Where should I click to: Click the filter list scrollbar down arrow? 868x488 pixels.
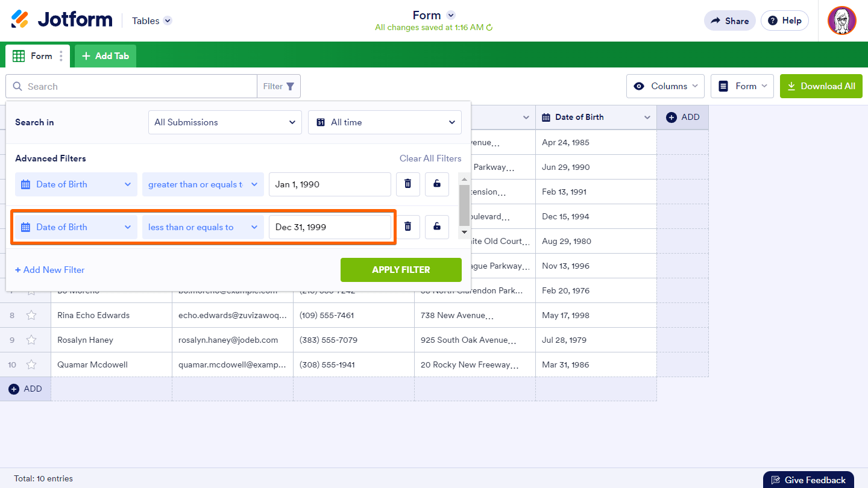(x=464, y=232)
